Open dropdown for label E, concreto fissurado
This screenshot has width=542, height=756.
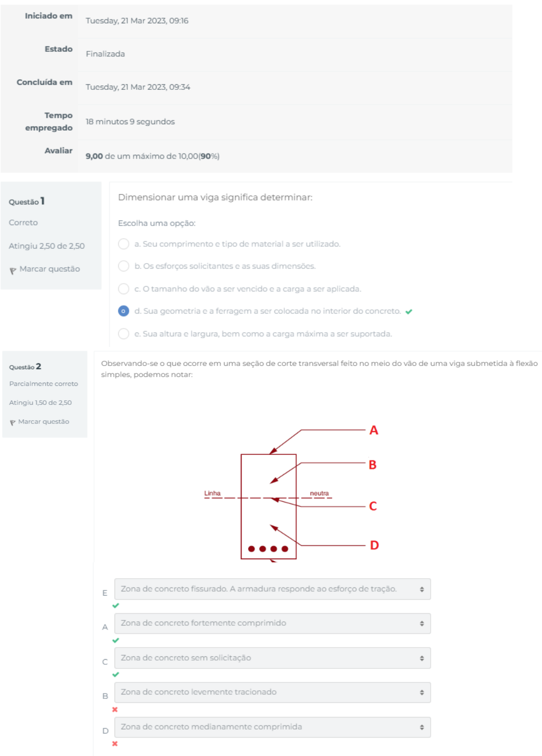coord(272,589)
